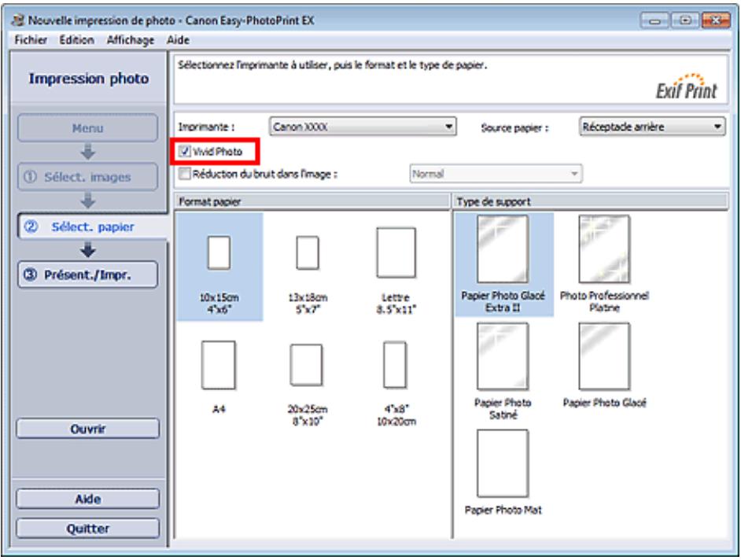This screenshot has height=560, width=741.
Task: Click the Ouvrir button
Action: click(x=88, y=429)
